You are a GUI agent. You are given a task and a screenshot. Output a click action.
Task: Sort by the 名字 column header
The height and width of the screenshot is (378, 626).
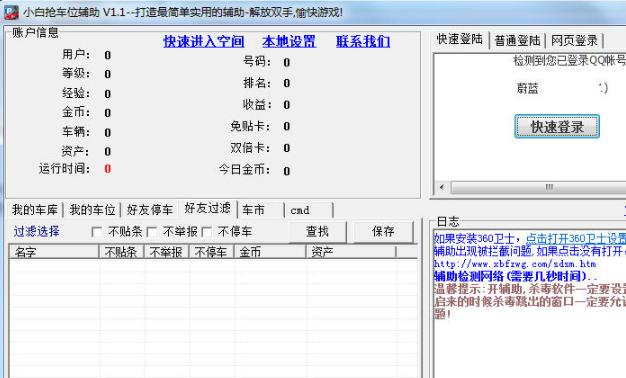pyautogui.click(x=54, y=252)
